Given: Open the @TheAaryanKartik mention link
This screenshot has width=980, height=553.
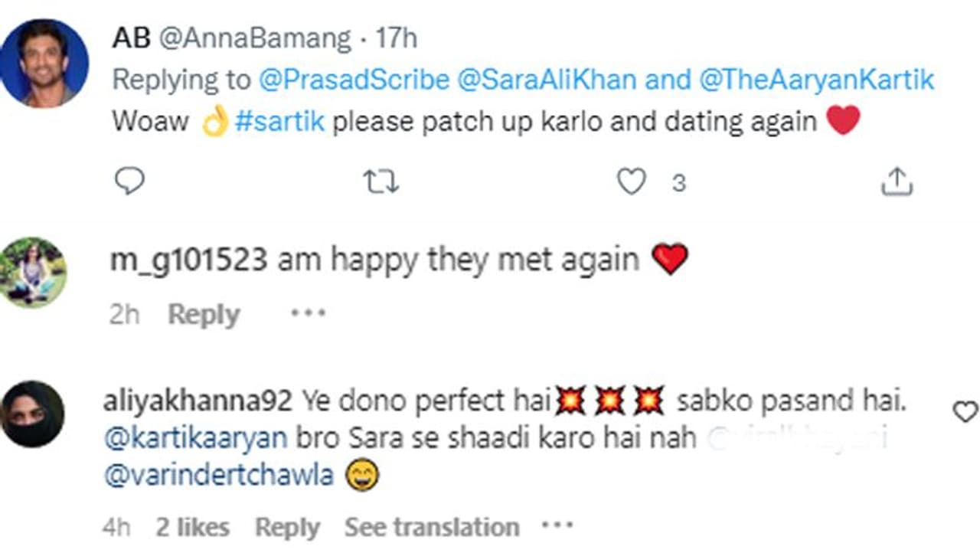Looking at the screenshot, I should pos(816,80).
